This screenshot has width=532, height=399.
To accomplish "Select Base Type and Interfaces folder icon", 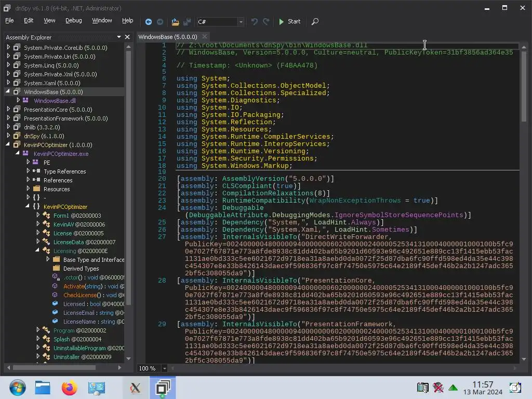I will coord(56,259).
